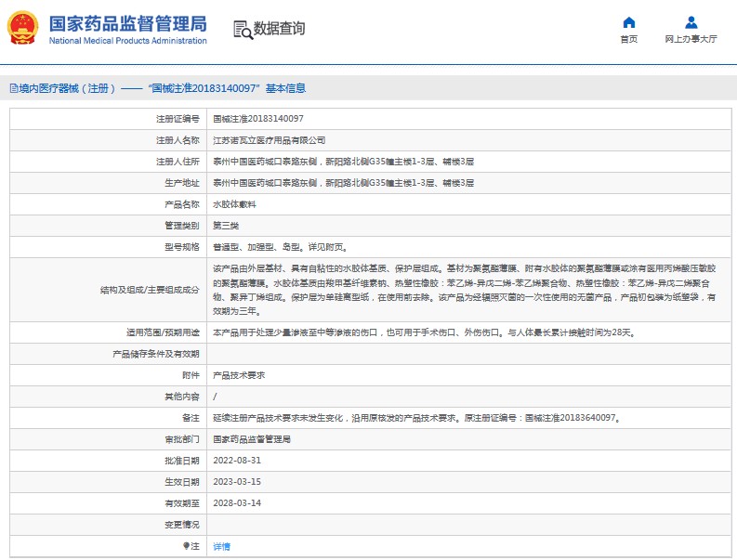This screenshot has height=560, width=737.
Task: Click the national emblem logo
Action: [x=22, y=28]
